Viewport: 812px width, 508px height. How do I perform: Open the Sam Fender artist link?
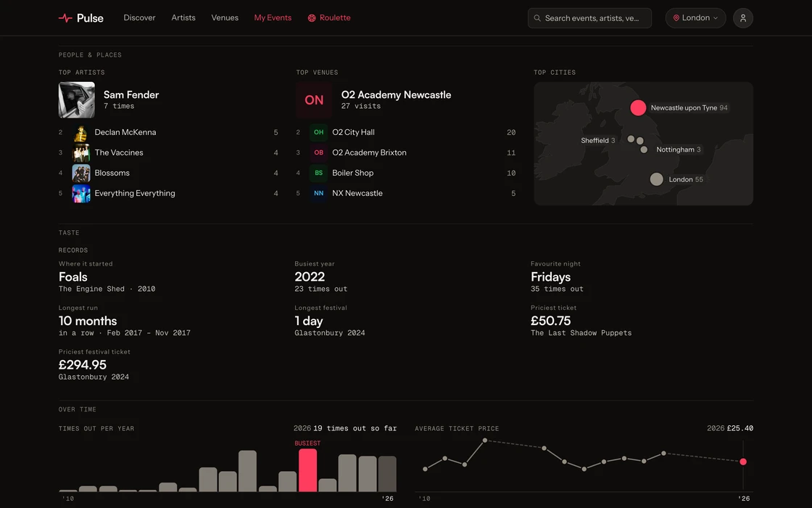pos(131,95)
